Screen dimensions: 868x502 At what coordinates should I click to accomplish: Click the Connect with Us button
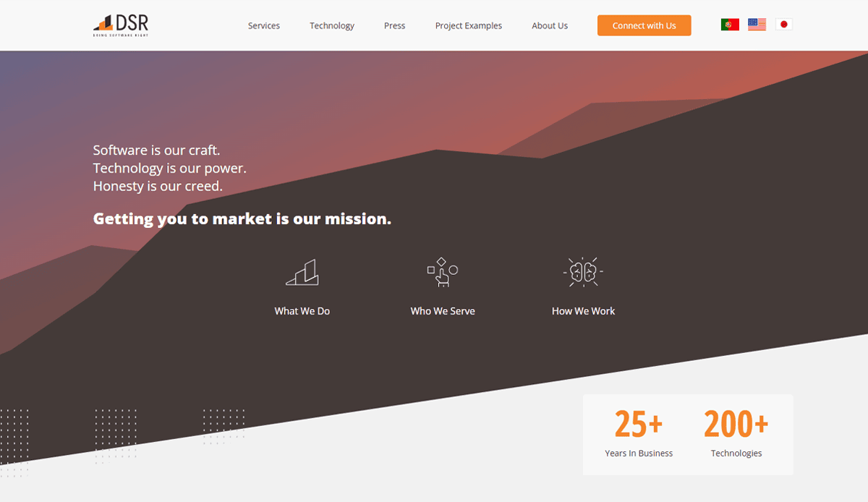pyautogui.click(x=644, y=25)
